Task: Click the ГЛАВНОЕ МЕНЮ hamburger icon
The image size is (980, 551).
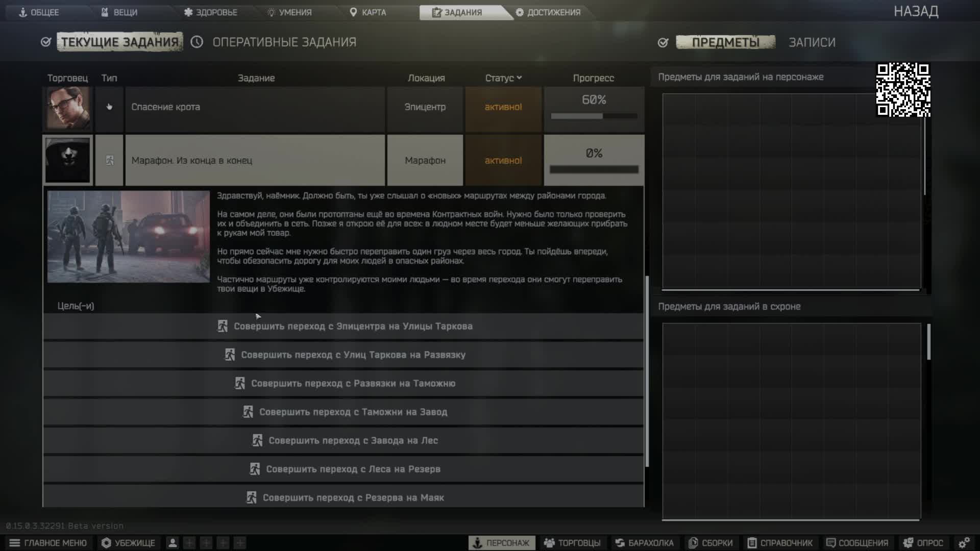Action: tap(15, 543)
